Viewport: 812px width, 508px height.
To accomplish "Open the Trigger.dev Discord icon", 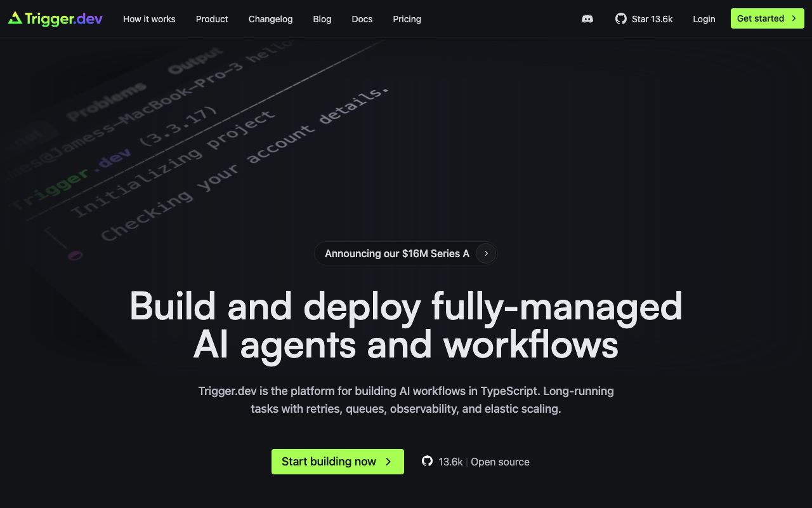I will click(x=587, y=19).
